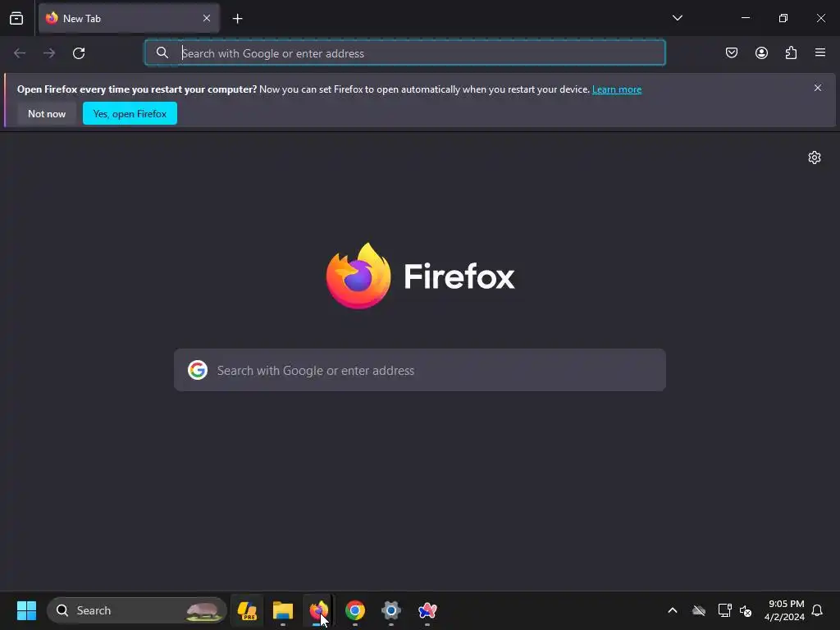840x630 pixels.
Task: Click Yes, open Firefox button
Action: point(130,113)
